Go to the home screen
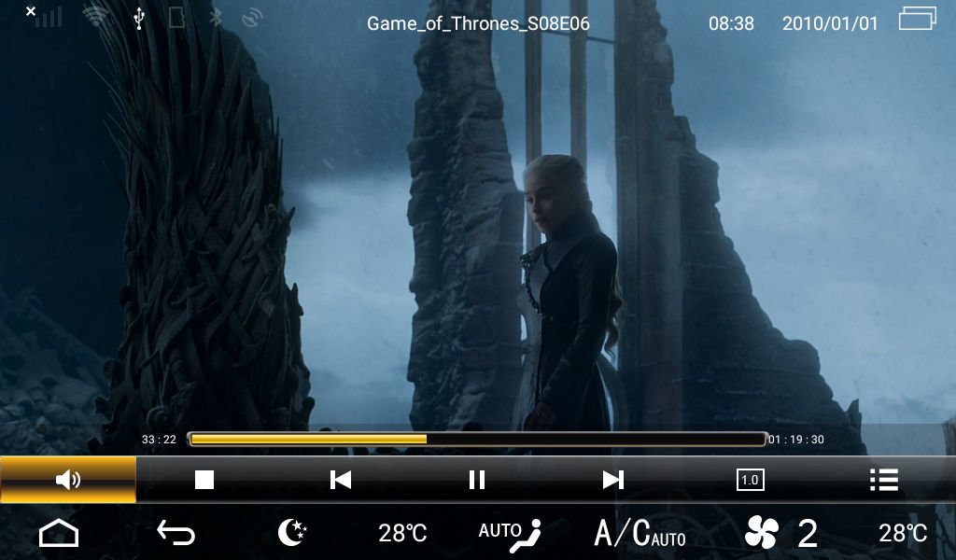The width and height of the screenshot is (956, 560). pyautogui.click(x=59, y=533)
